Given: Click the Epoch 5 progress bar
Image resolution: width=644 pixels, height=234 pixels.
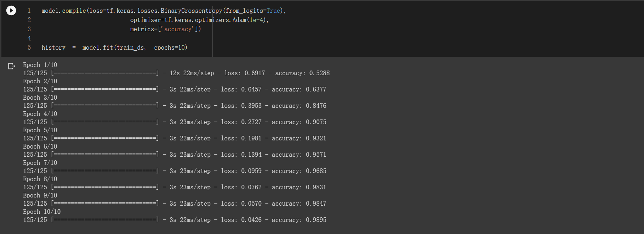Looking at the screenshot, I should pos(105,138).
